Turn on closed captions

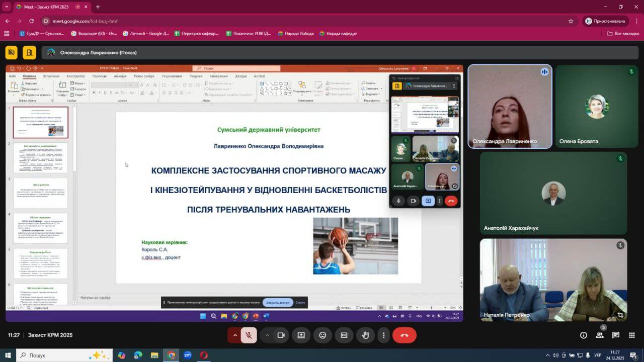(344, 335)
